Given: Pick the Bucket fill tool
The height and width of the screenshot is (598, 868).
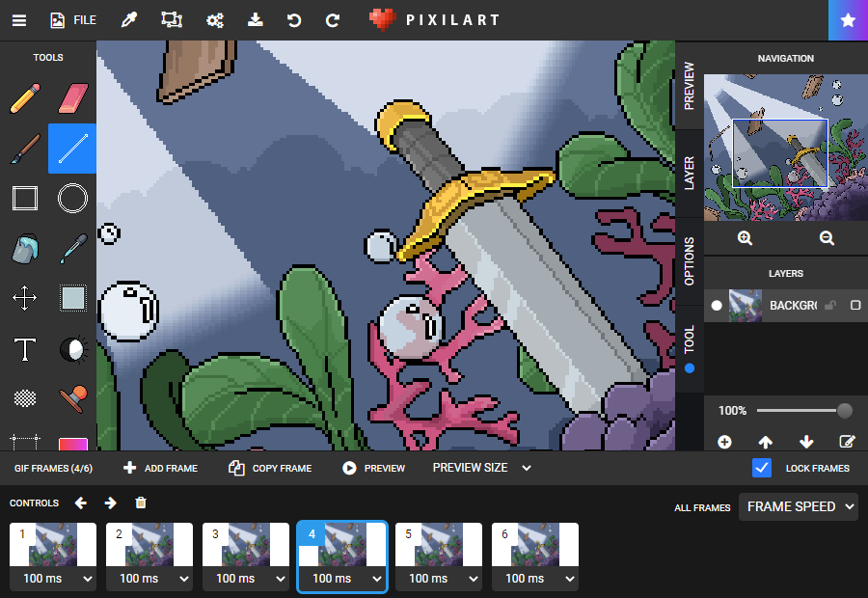Looking at the screenshot, I should pyautogui.click(x=24, y=249).
